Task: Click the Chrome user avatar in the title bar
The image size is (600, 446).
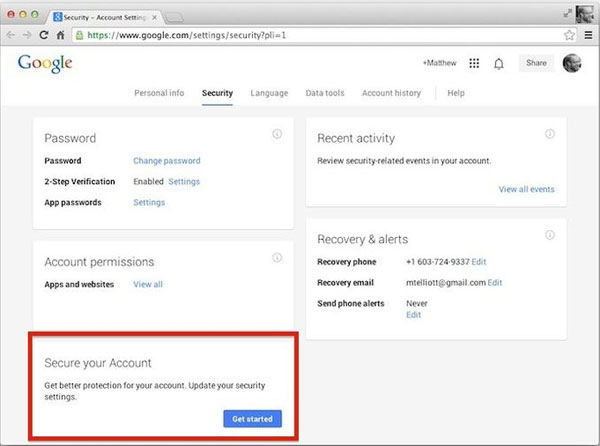Action: (x=584, y=14)
